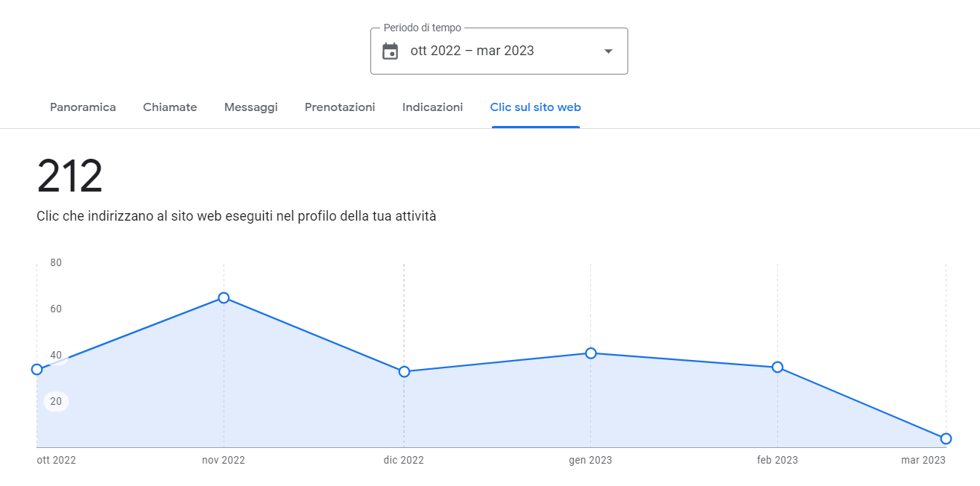
Task: Click the website clicks description text
Action: (236, 217)
